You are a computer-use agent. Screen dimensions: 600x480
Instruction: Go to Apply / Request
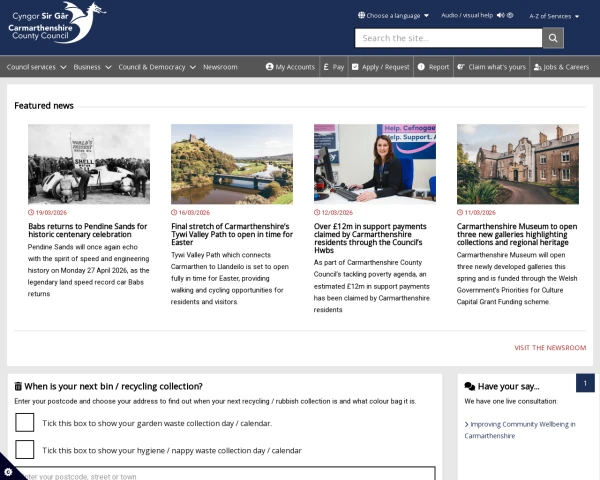[x=380, y=67]
